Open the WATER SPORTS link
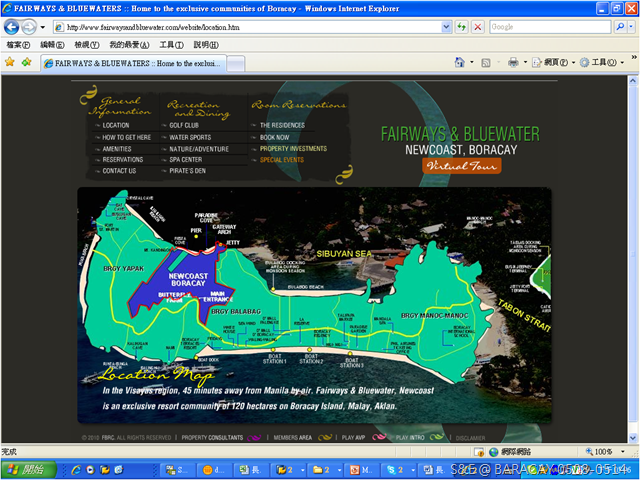The height and width of the screenshot is (480, 640). (190, 138)
